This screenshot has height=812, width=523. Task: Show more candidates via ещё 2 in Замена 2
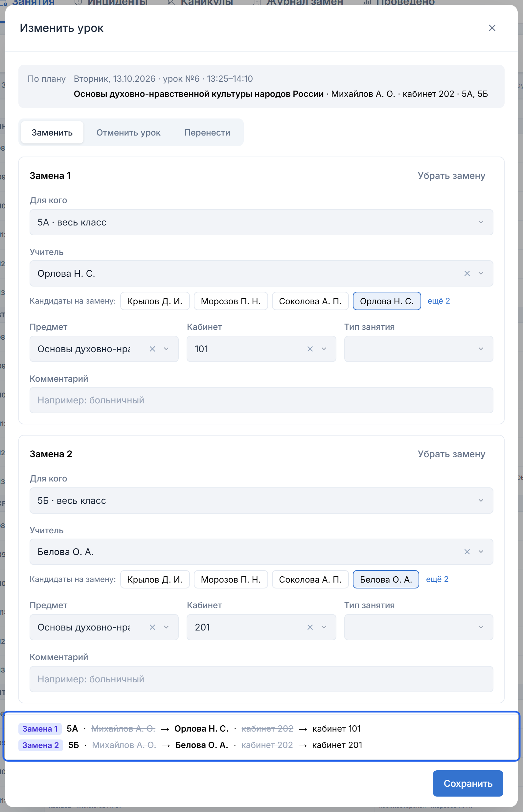pyautogui.click(x=437, y=579)
